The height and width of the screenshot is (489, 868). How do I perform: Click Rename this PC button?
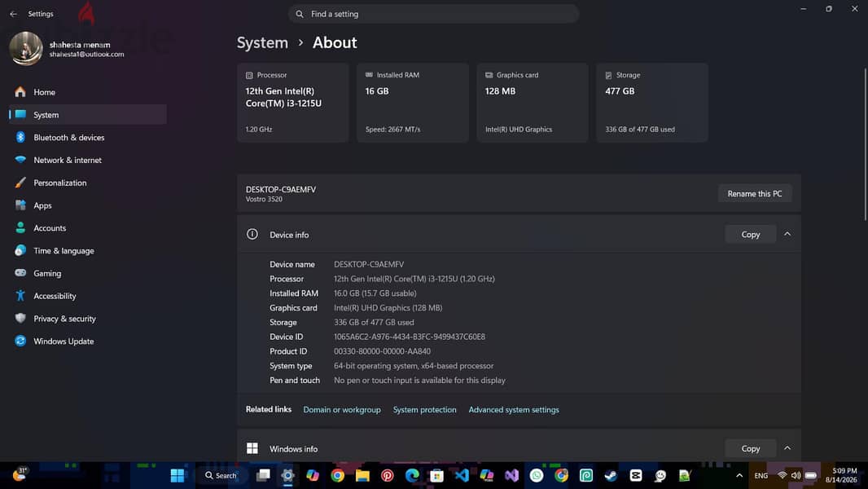click(755, 194)
